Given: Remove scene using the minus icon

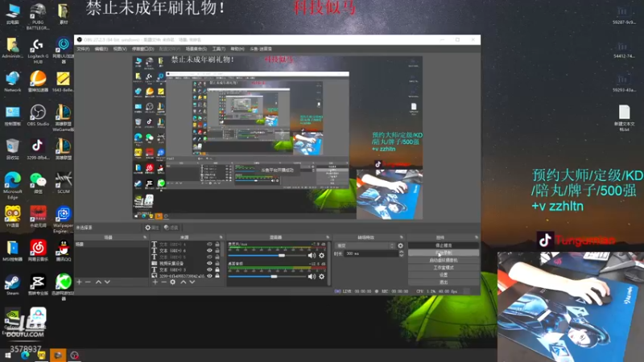Looking at the screenshot, I should (88, 282).
